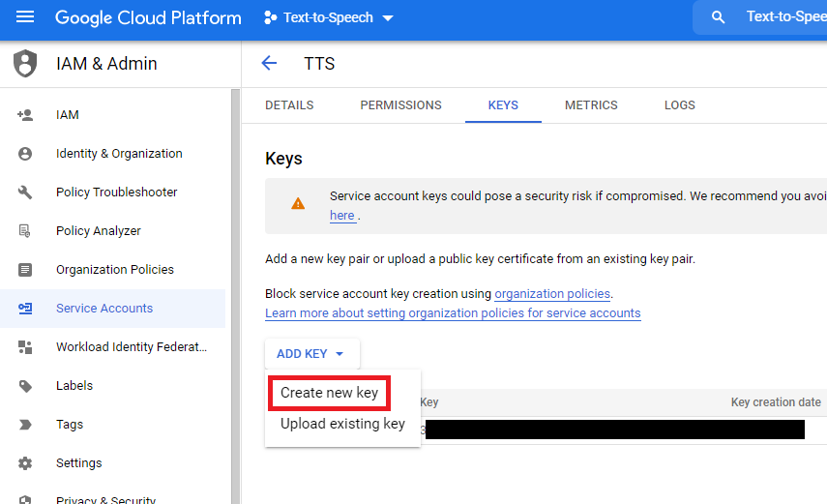Open the Text-to-Speech project selector dropdown
827x504 pixels.
329,17
